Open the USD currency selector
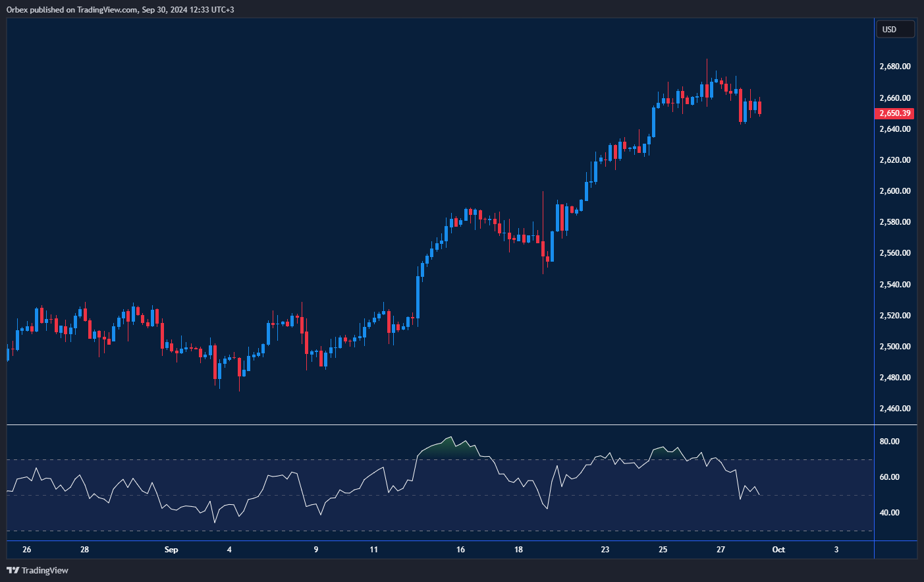The height and width of the screenshot is (582, 924). tap(894, 30)
